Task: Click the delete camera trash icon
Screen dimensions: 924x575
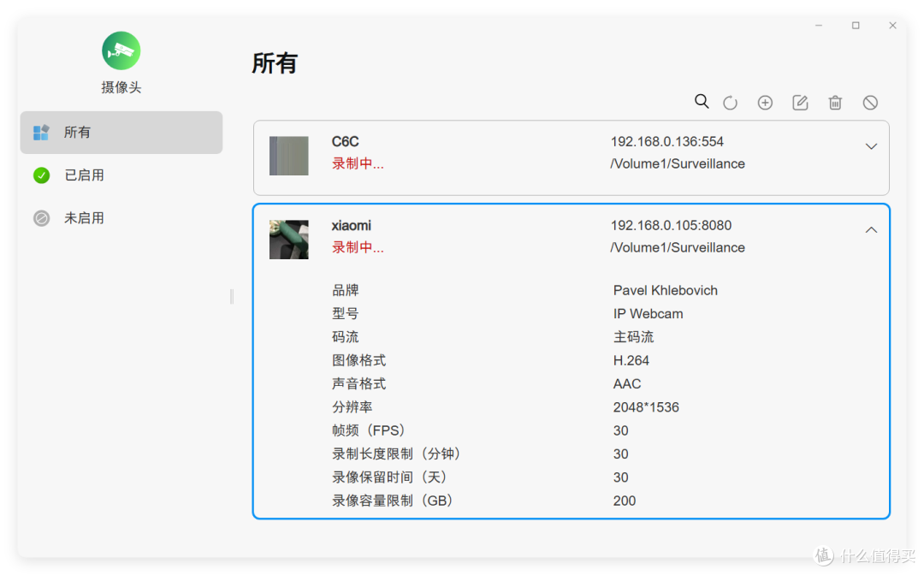Action: pos(835,103)
